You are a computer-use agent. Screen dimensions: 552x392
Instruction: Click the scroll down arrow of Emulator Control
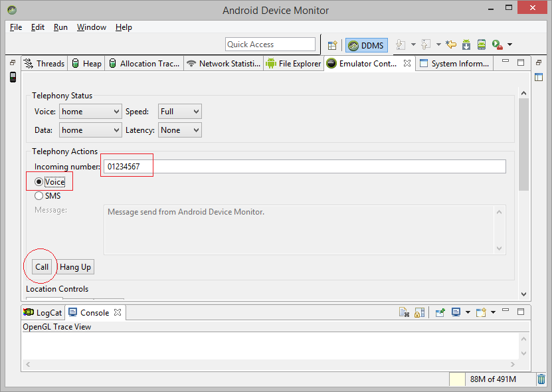click(x=524, y=294)
